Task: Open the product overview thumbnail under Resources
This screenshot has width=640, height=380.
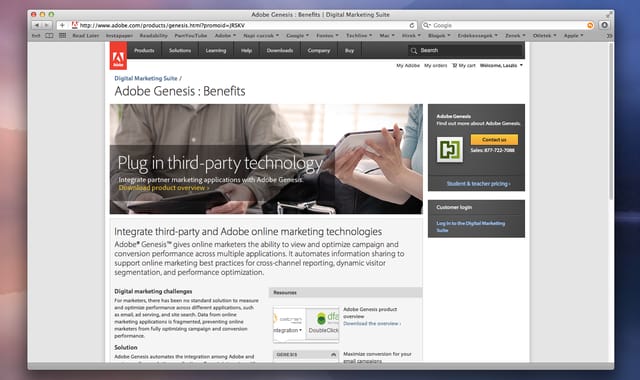Action: click(306, 324)
